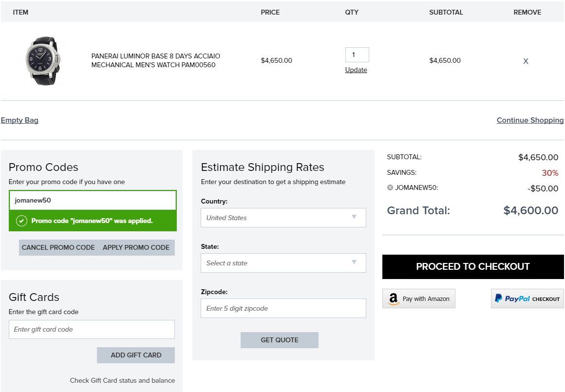This screenshot has width=565, height=392.
Task: Open the Panerai Luminor Base 8 Days product title
Action: pos(156,60)
